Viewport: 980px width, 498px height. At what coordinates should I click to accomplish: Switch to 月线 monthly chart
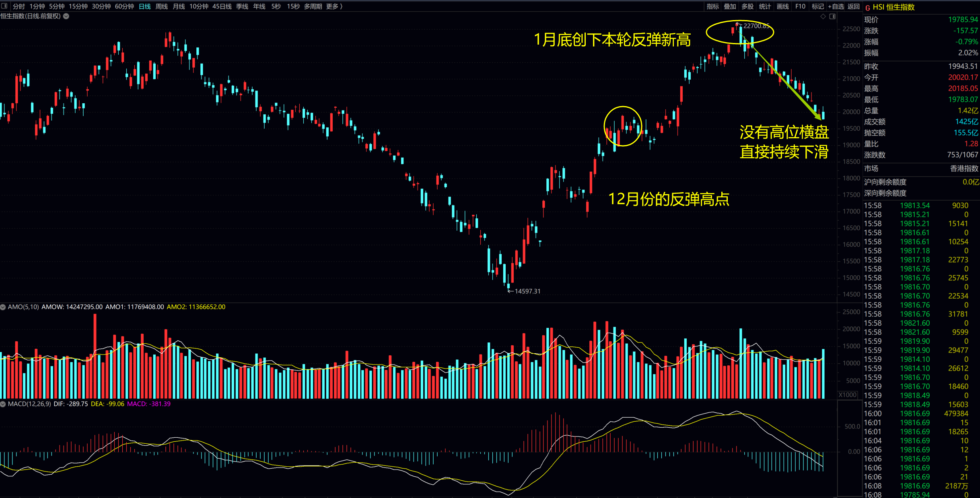tap(179, 6)
